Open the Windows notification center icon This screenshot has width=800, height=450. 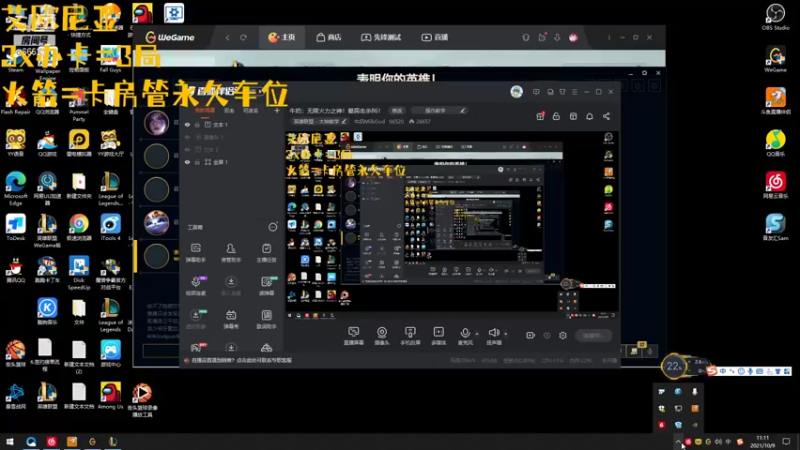click(x=786, y=441)
